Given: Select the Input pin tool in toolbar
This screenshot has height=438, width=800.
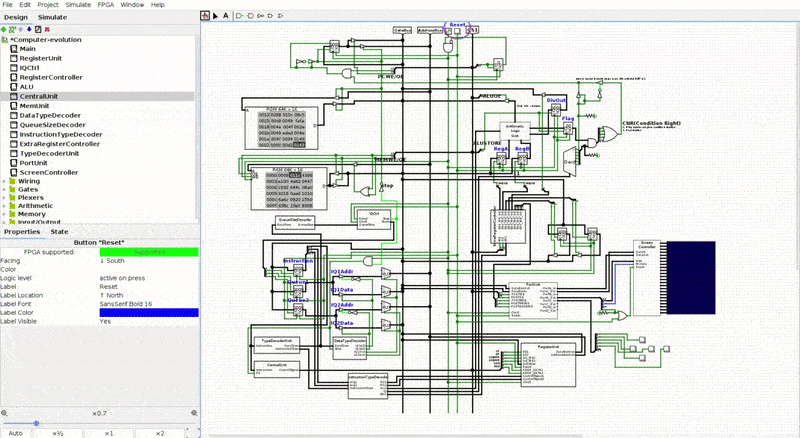Looking at the screenshot, I should point(240,16).
